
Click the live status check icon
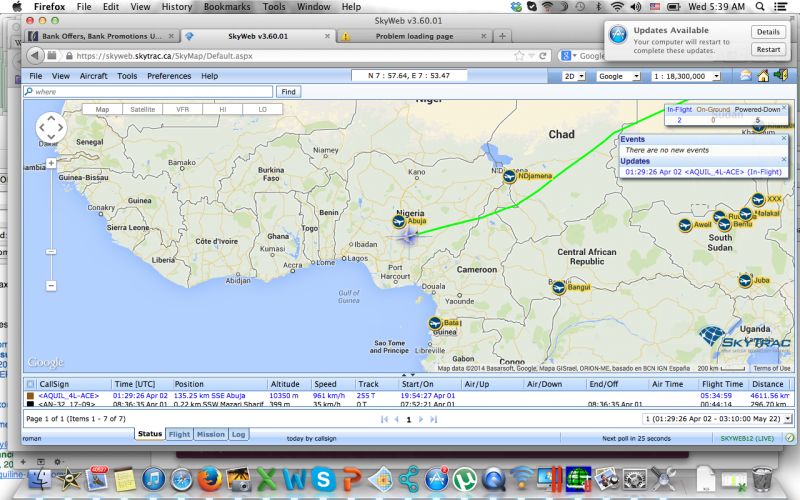789,438
